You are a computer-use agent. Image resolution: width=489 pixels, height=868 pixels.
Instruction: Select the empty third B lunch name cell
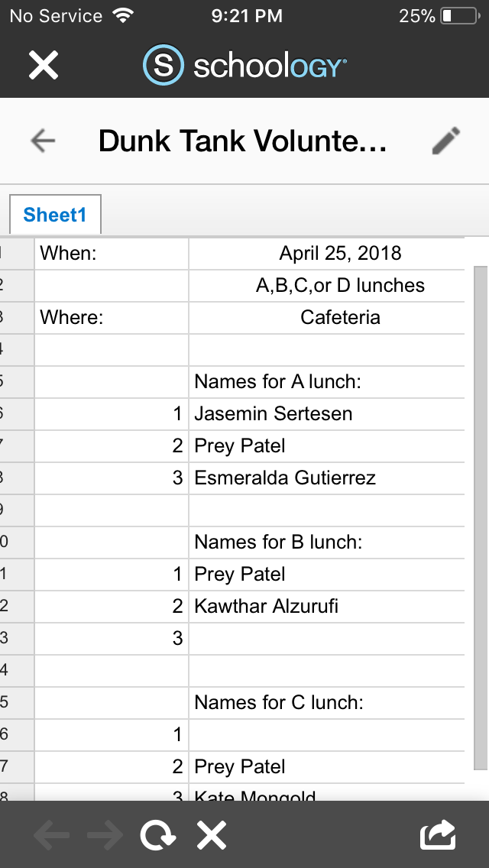click(326, 639)
